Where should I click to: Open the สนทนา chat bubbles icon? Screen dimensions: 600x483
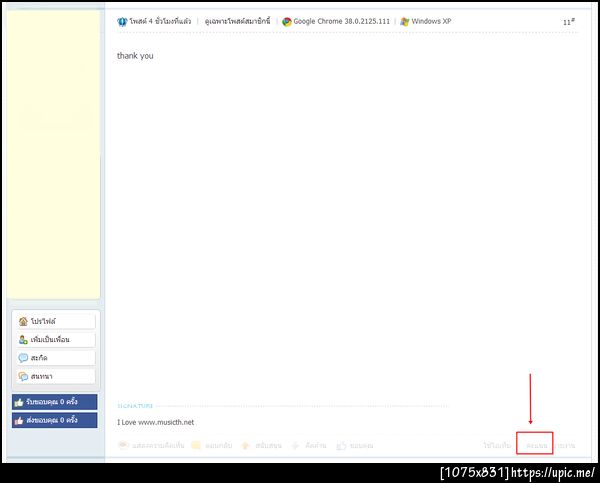(23, 376)
